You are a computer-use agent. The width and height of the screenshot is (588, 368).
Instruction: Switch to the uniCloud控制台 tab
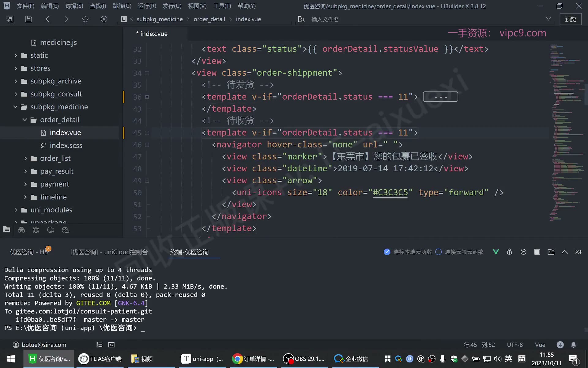pos(109,252)
